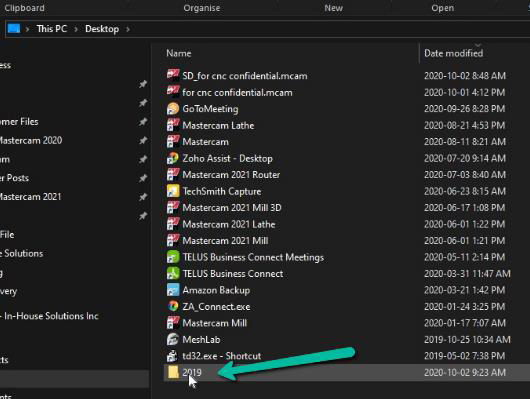Screen dimensions: 530x399
Task: Click the Zoho Assist - Desktop icon
Action: coord(173,158)
